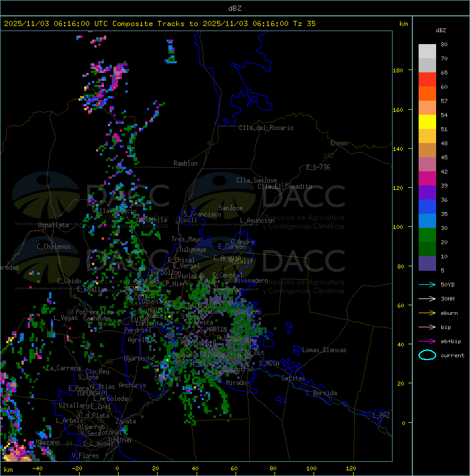The image size is (470, 476).
Task: Click the yellow 54 dBZ color swatch
Action: pyautogui.click(x=427, y=122)
